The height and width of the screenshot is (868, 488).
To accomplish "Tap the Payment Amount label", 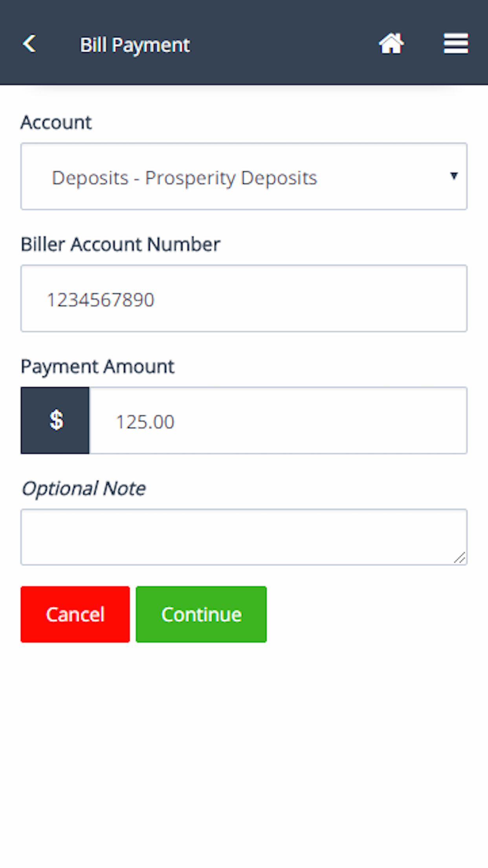I will tap(97, 366).
